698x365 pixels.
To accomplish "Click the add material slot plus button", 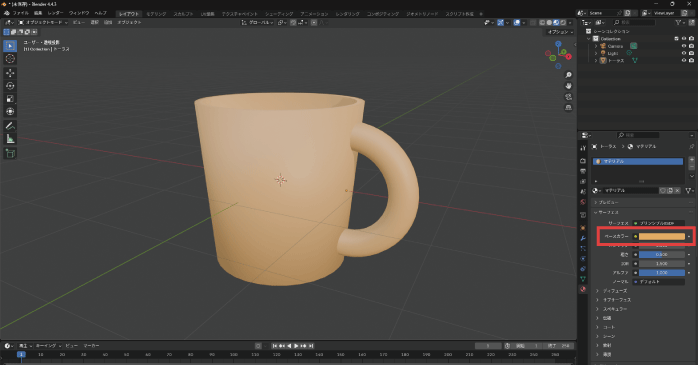I will tap(691, 159).
